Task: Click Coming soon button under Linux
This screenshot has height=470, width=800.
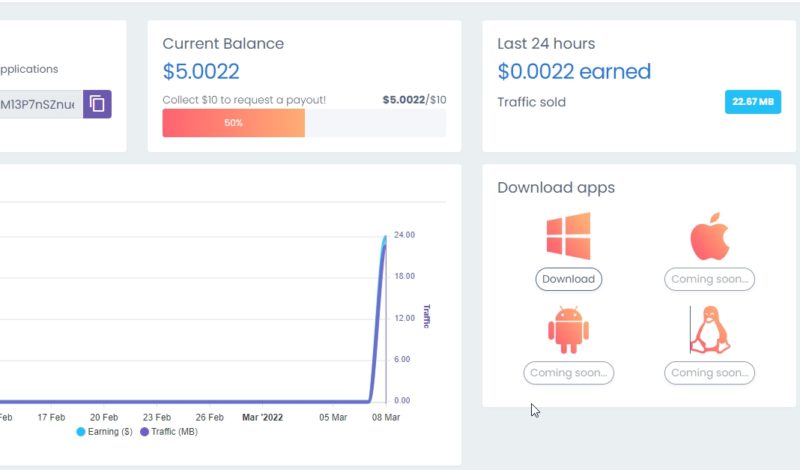Action: pyautogui.click(x=709, y=372)
